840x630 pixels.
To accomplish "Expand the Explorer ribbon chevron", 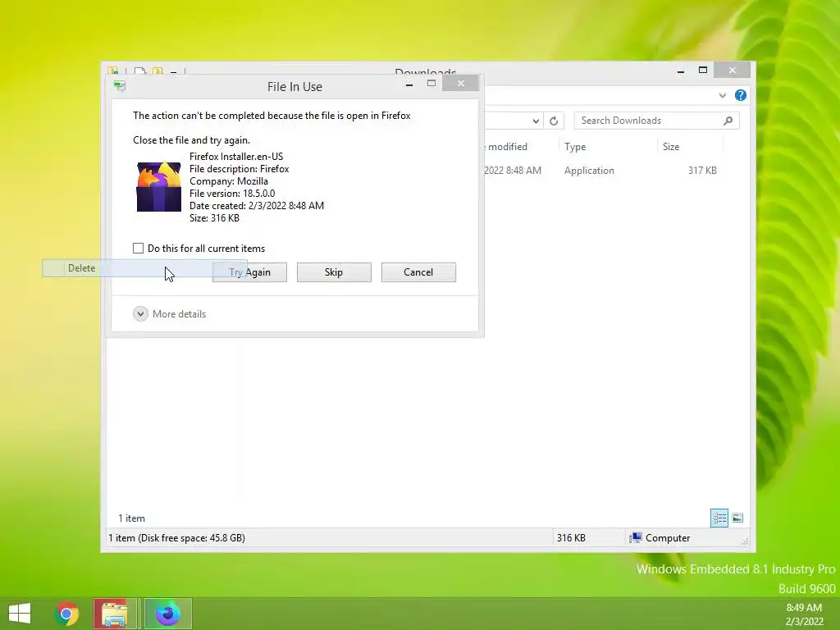I will tap(722, 95).
